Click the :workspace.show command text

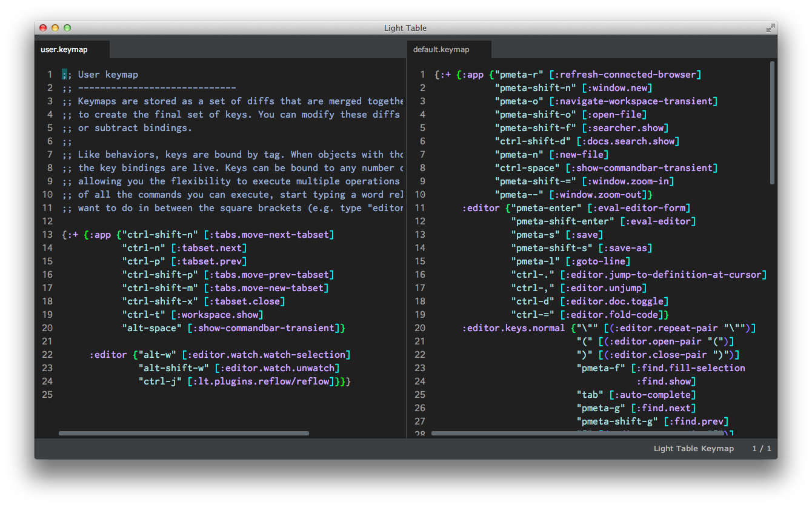point(217,315)
